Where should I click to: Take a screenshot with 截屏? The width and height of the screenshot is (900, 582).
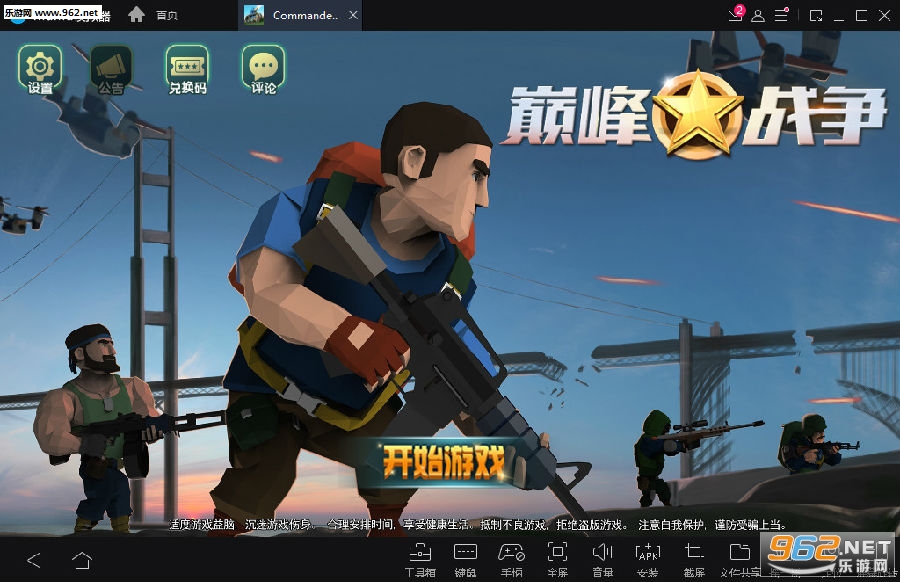tap(694, 560)
